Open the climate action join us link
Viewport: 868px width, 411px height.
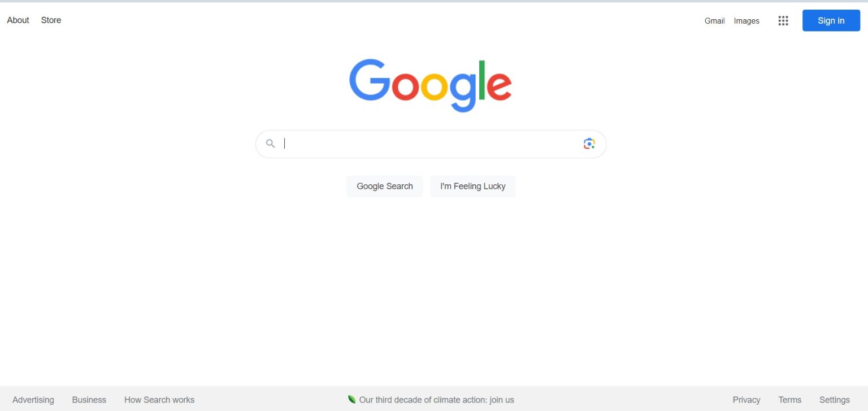(437, 400)
